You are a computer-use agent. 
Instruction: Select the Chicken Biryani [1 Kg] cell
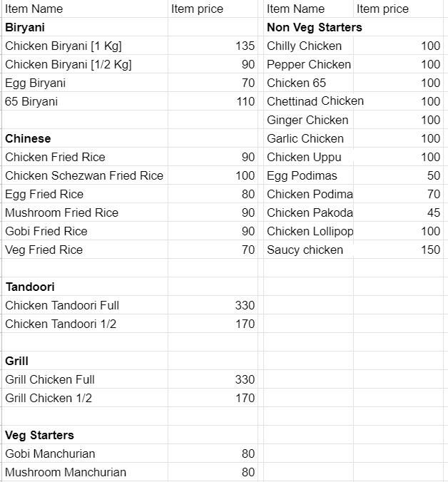63,46
